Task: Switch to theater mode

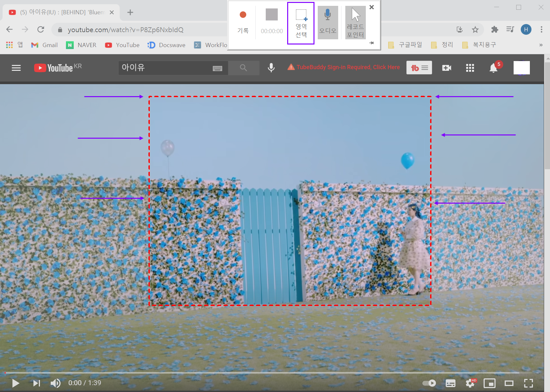Action: coord(509,383)
